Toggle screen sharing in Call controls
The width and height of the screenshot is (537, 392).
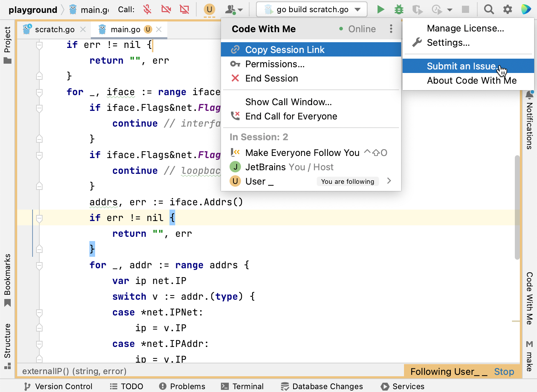(x=184, y=9)
